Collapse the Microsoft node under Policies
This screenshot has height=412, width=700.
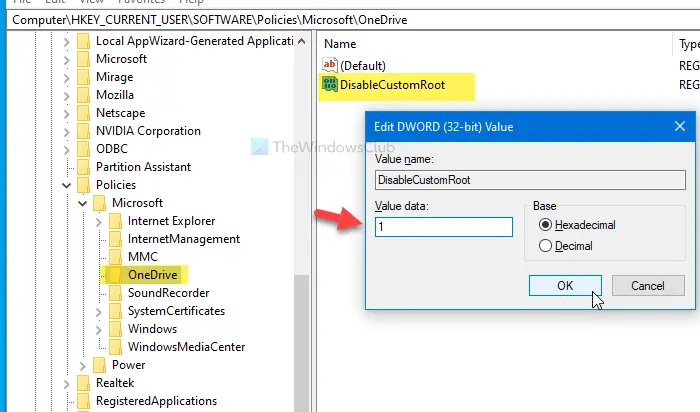coord(83,204)
